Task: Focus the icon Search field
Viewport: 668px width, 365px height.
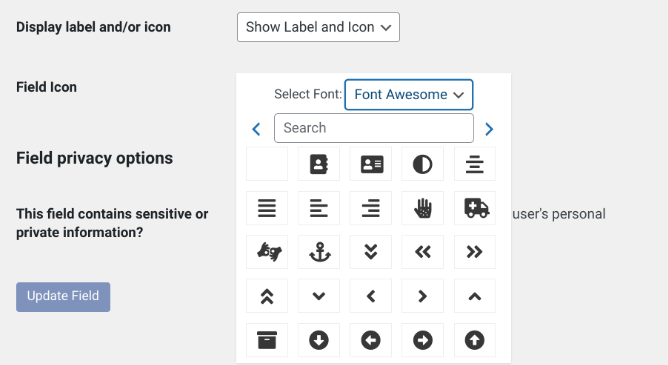Action: coord(374,128)
